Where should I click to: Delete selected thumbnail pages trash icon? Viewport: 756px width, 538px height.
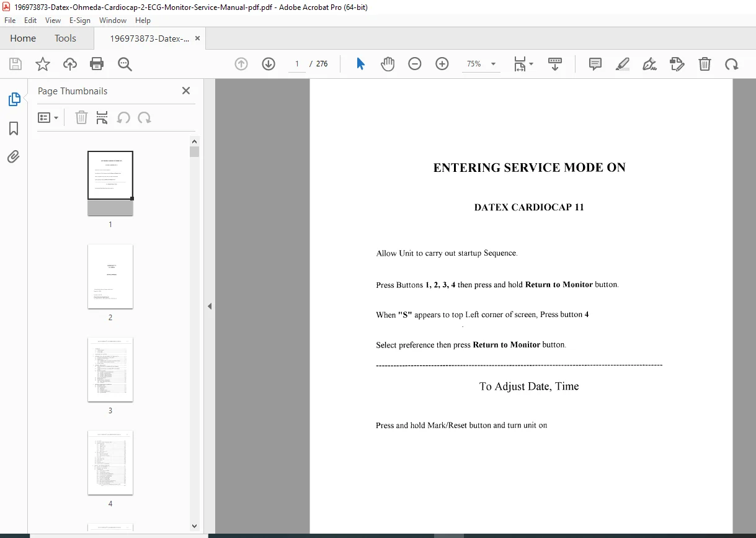click(x=81, y=118)
